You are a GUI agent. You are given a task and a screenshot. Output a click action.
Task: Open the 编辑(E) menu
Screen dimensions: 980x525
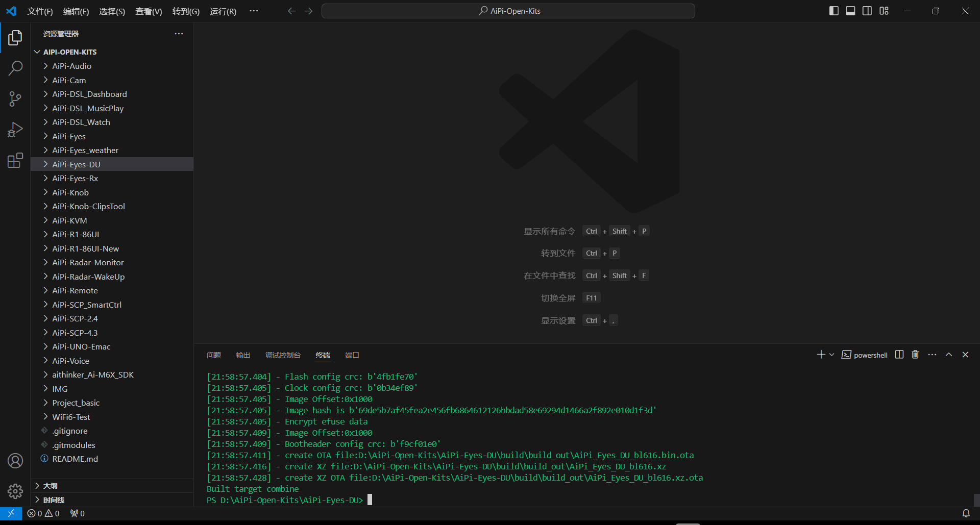76,11
